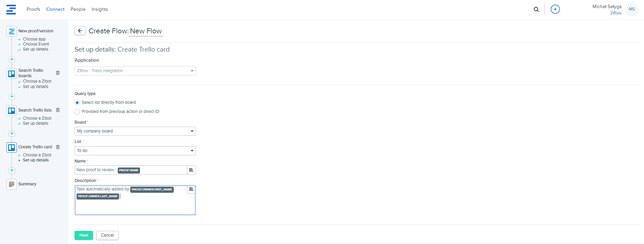Select 'Select list directly from board' option
Screen dimensions: 644x244
pos(77,103)
